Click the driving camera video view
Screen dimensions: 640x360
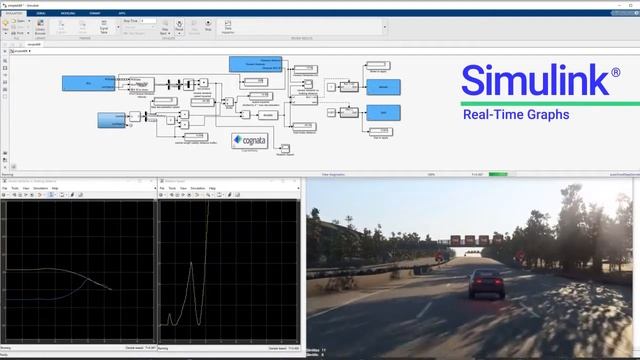(469, 268)
